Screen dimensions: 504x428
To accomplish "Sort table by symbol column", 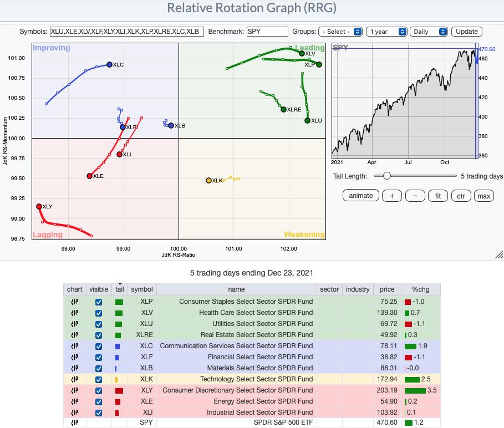I will tap(142, 289).
